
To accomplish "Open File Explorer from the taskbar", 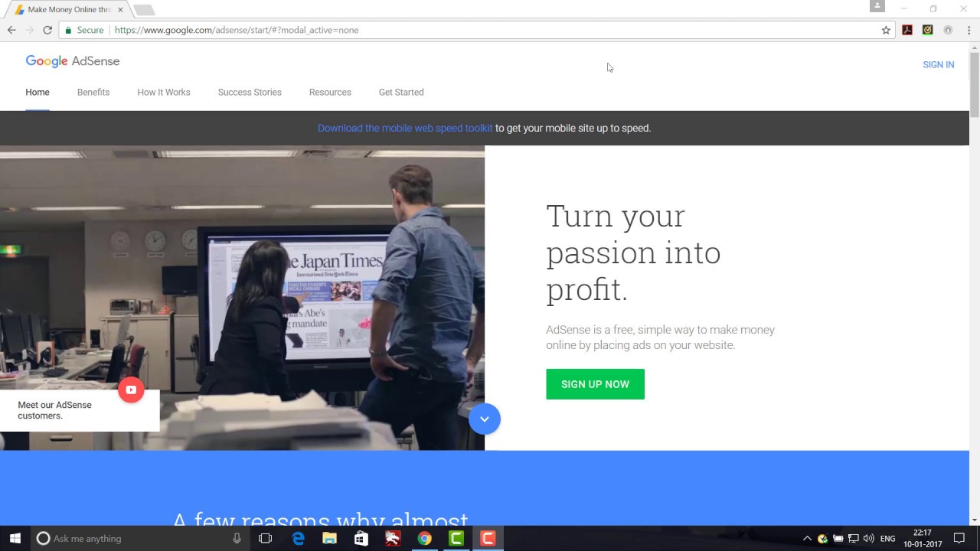I will [x=329, y=538].
